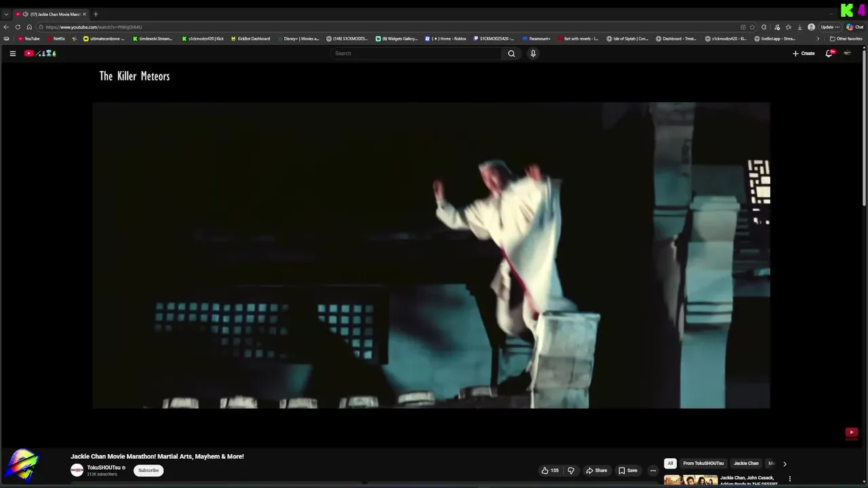Subscribe to the TokuSHOUTsu channel
868x488 pixels.
tap(149, 470)
